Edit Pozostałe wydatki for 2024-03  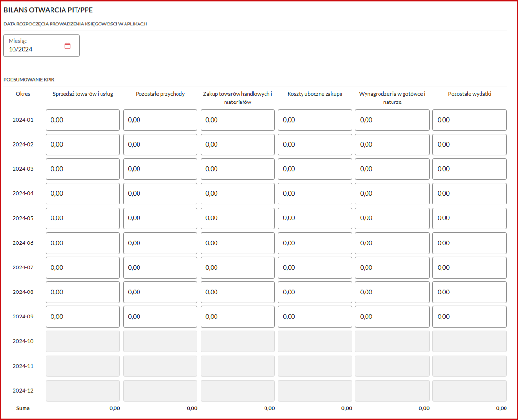click(x=469, y=169)
